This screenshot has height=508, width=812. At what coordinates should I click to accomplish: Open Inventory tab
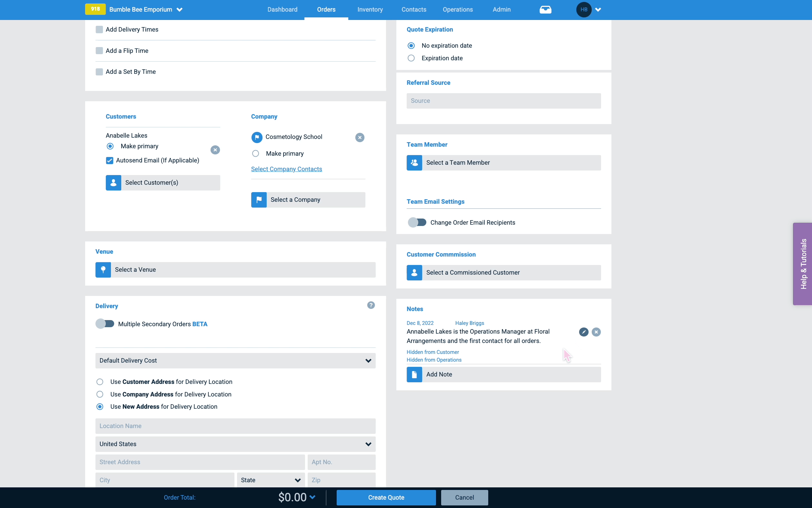[370, 9]
